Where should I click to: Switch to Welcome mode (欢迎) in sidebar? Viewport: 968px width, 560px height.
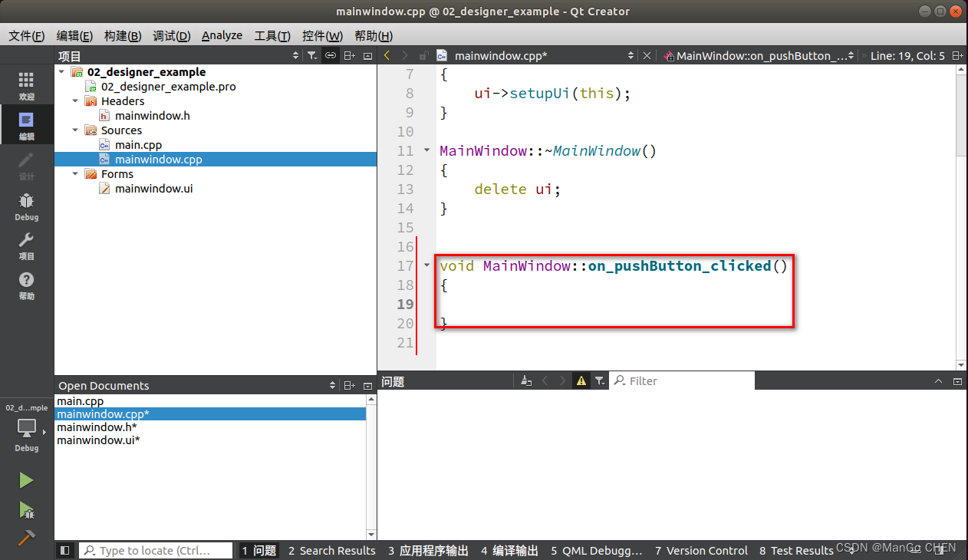click(26, 86)
